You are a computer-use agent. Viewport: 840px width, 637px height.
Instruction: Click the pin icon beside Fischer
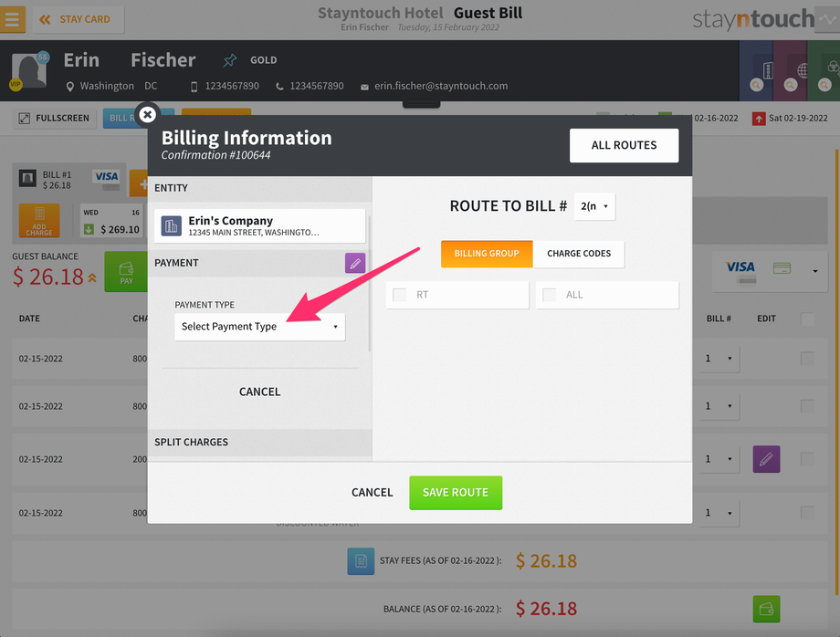coord(230,60)
